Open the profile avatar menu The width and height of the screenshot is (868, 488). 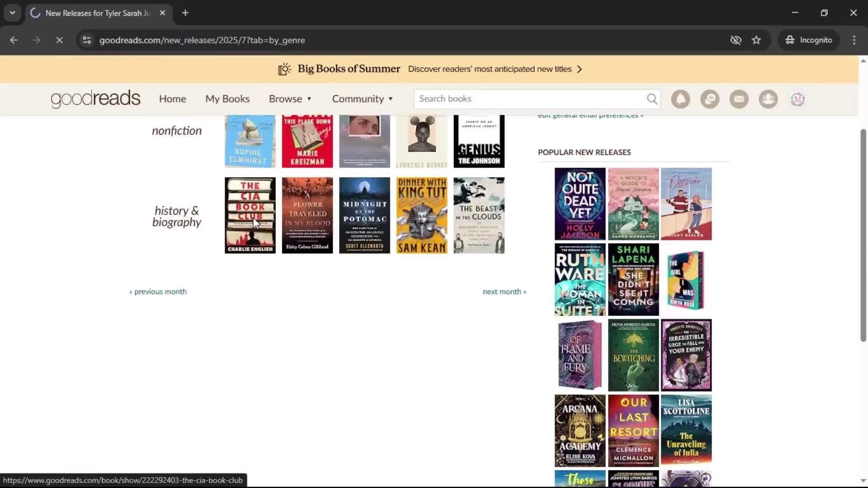tap(797, 99)
